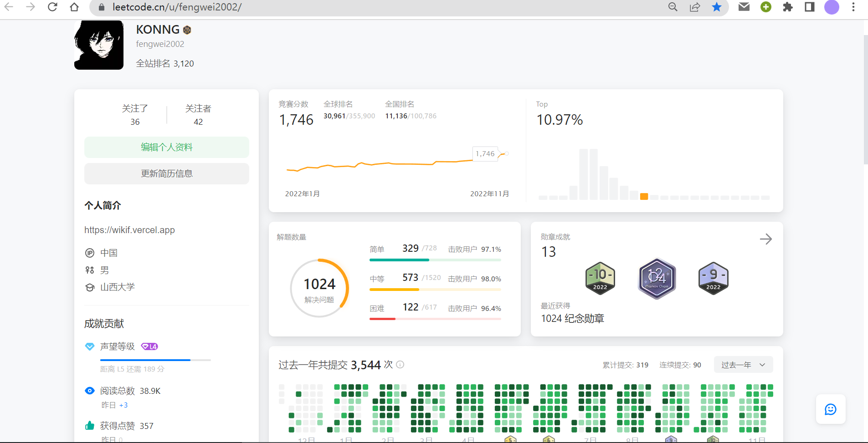Open the https://wikif.vercel.app link
Image resolution: width=868 pixels, height=443 pixels.
click(x=129, y=230)
